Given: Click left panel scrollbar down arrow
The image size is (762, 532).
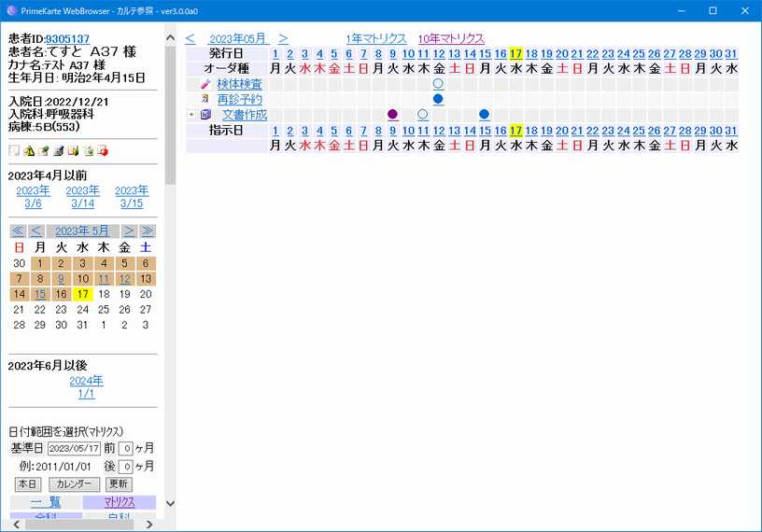Looking at the screenshot, I should 170,503.
